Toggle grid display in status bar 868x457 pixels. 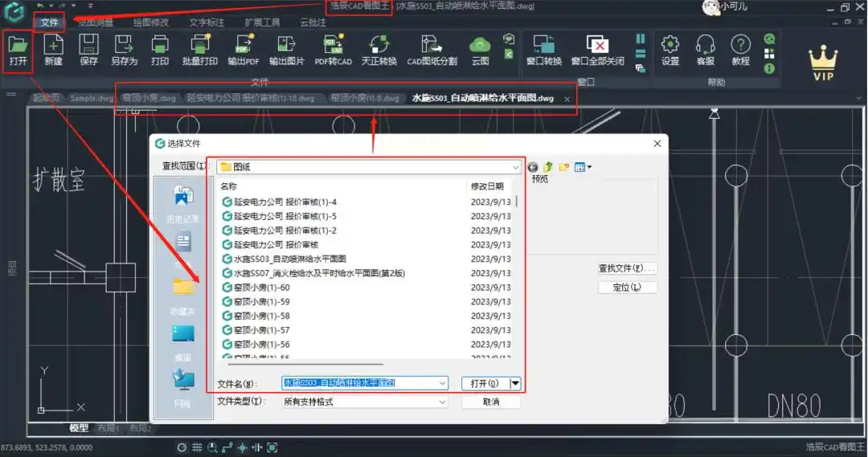click(197, 447)
